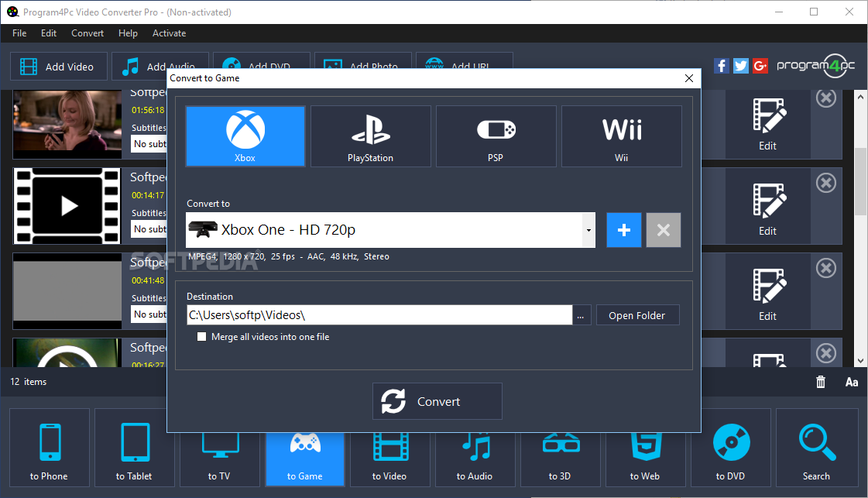Click the 12 items status text
Image resolution: width=868 pixels, height=498 pixels.
[x=28, y=382]
